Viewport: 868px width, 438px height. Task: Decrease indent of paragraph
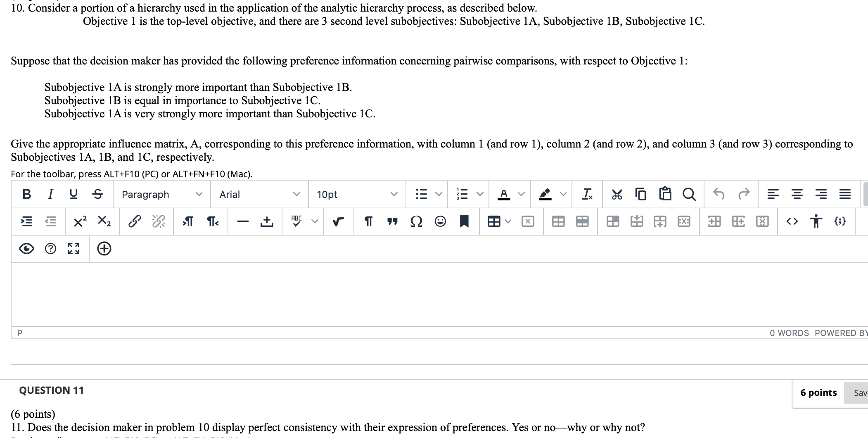(50, 222)
